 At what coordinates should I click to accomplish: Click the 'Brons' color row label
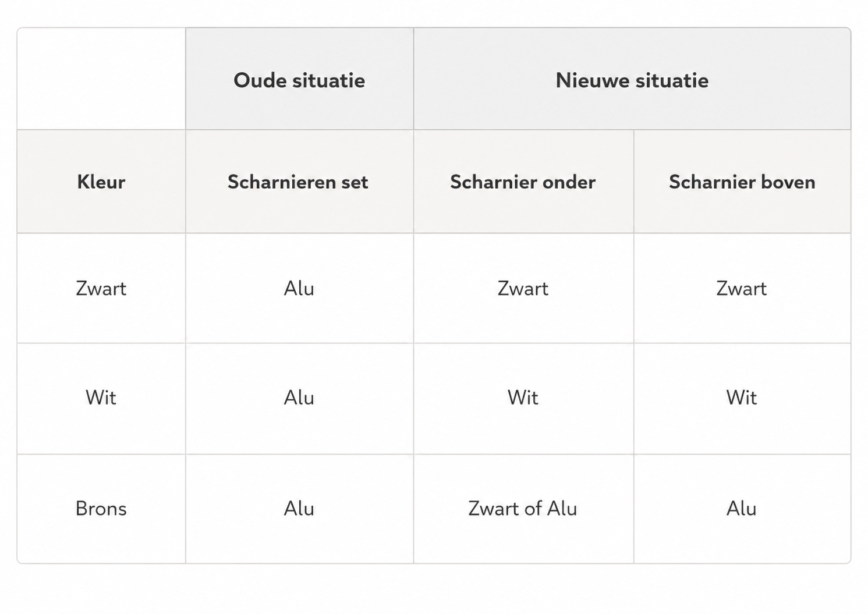click(x=101, y=509)
